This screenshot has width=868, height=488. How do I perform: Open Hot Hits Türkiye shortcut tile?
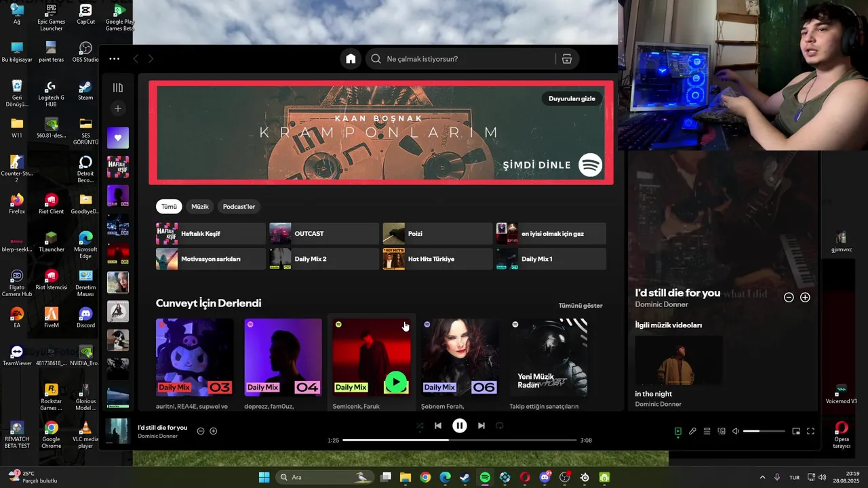[x=437, y=259]
